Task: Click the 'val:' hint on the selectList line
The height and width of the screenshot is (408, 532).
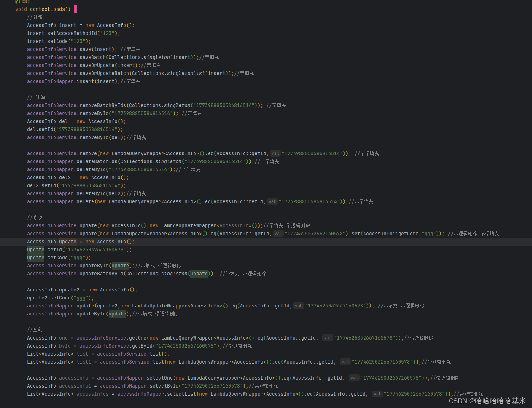Action: tap(377, 394)
